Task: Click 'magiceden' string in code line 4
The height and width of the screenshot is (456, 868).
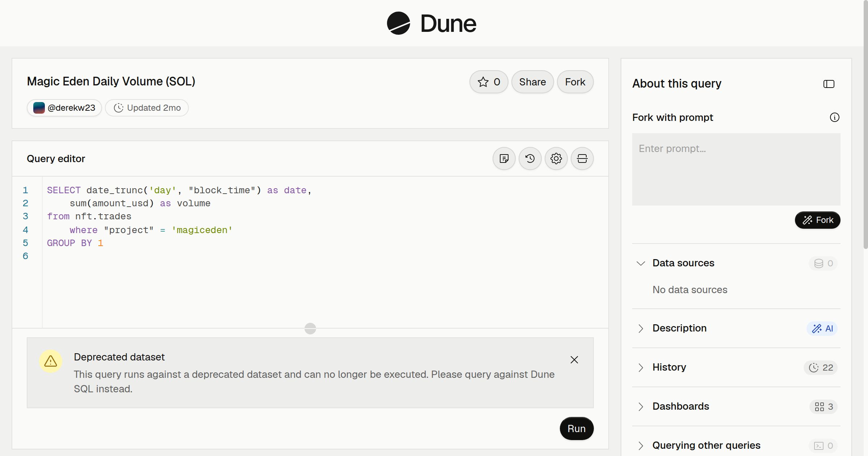Action: point(202,230)
